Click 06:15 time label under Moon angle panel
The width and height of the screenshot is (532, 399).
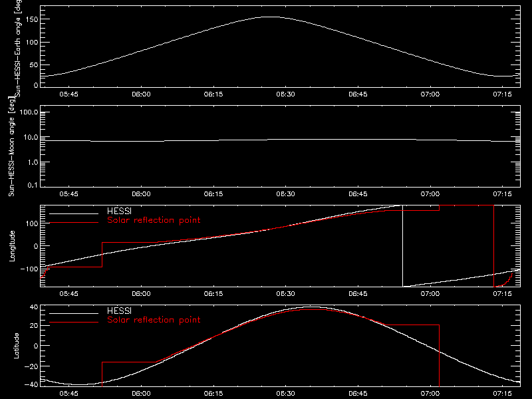point(213,194)
